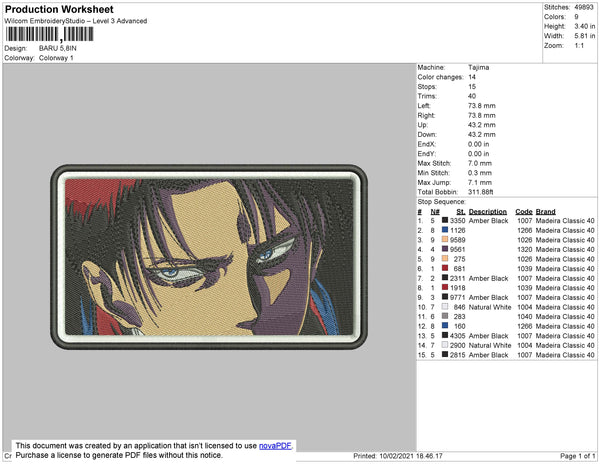Click the code 1040 in row 11

525,316
